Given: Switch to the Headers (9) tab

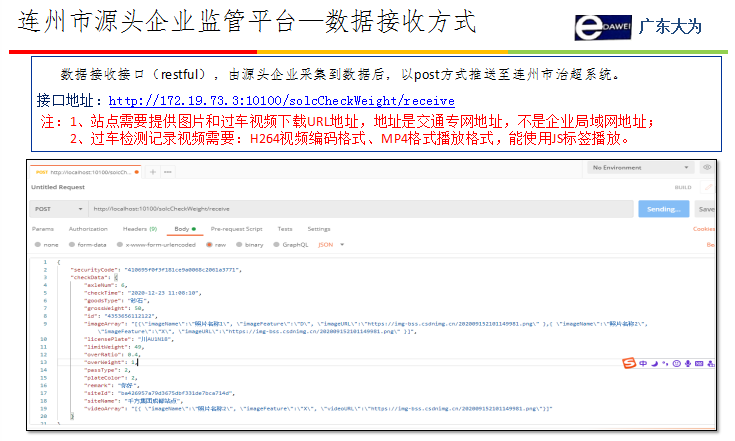Looking at the screenshot, I should [139, 229].
